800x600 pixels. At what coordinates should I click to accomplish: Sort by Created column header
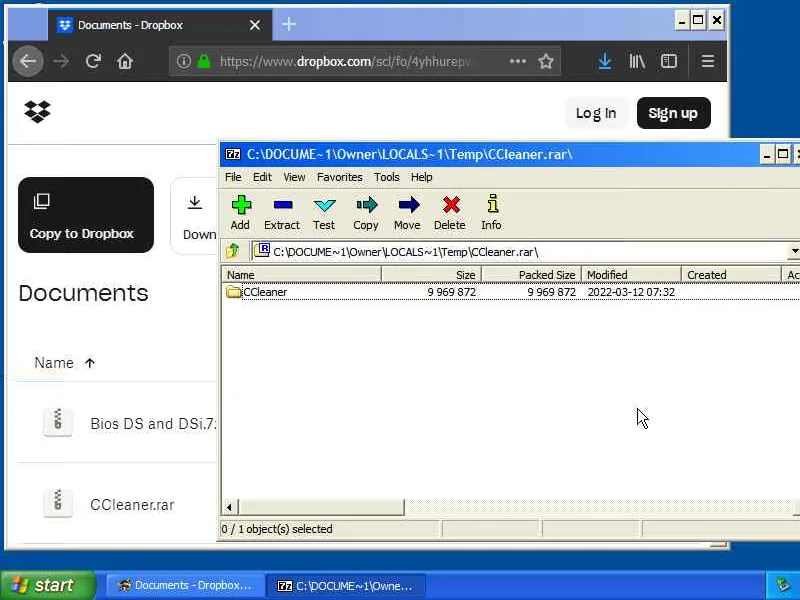coord(731,274)
